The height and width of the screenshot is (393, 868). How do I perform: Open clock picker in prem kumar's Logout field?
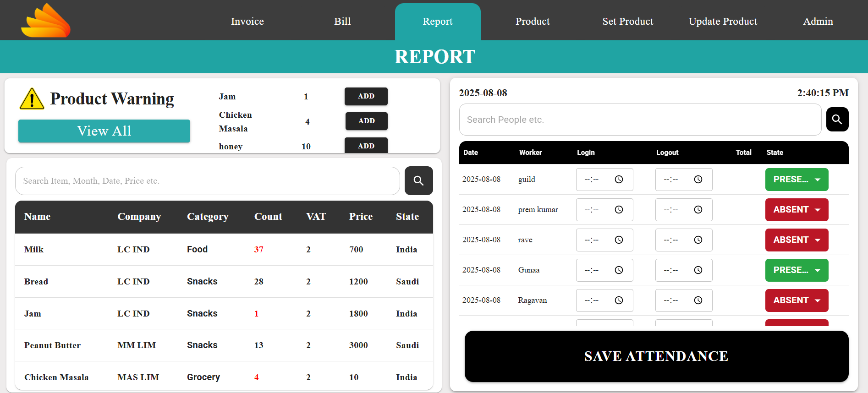click(698, 210)
